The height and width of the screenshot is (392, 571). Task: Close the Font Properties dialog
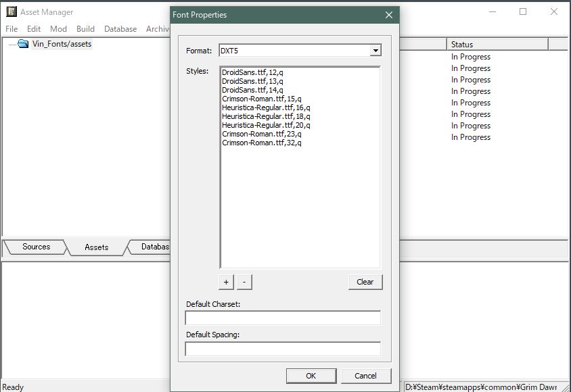[388, 15]
